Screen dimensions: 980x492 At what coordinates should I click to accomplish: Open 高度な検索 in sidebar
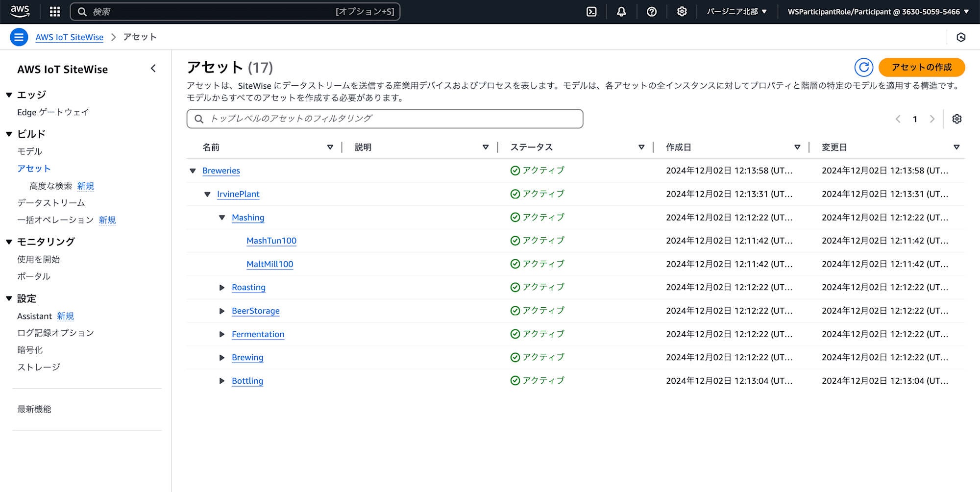point(50,186)
